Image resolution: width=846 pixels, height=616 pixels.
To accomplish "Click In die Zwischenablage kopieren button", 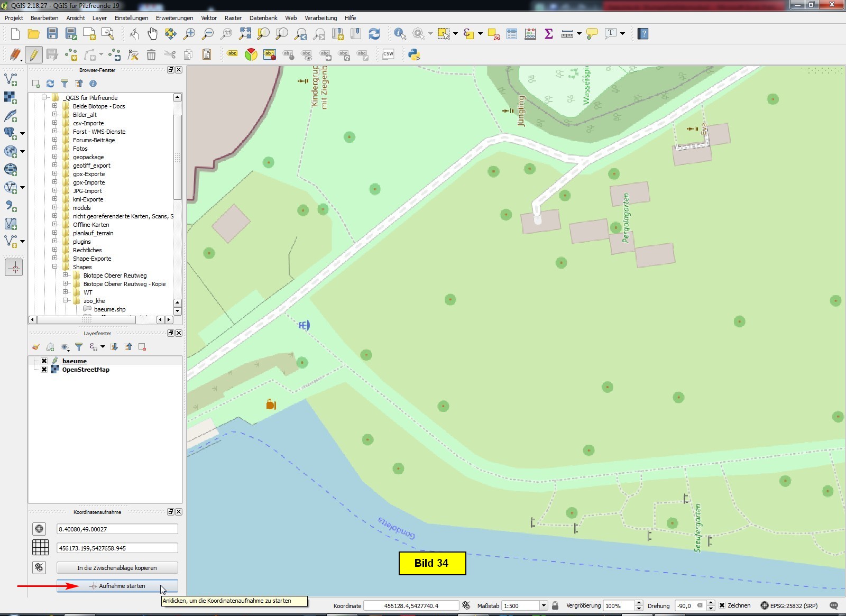I will (x=117, y=568).
